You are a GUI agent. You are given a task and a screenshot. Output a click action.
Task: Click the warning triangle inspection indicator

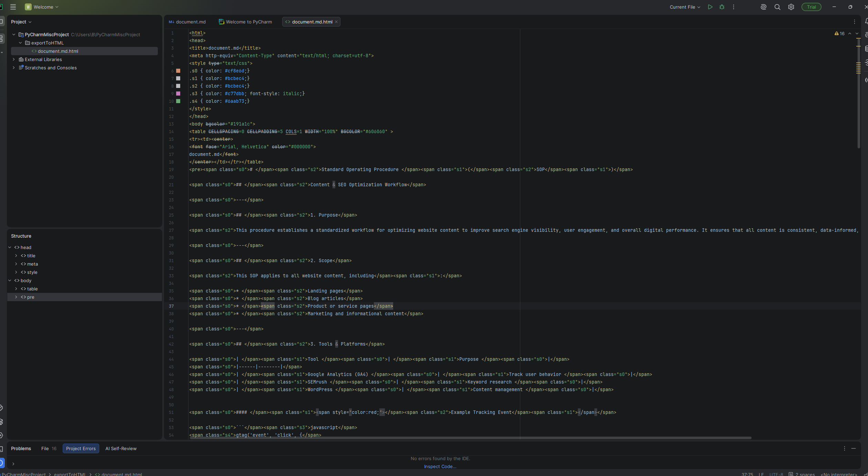click(x=837, y=33)
